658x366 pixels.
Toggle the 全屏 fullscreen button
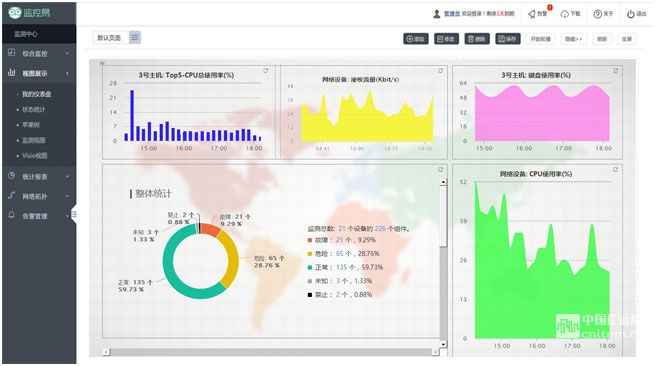click(627, 39)
